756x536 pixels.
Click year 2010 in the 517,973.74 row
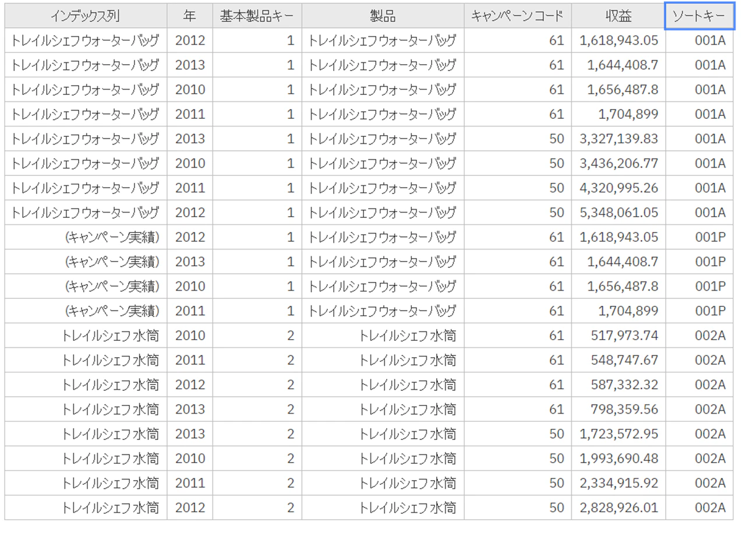pos(190,336)
